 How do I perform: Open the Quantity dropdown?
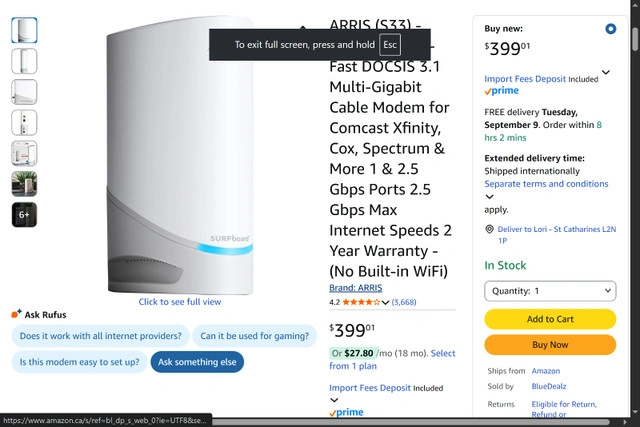pos(549,291)
